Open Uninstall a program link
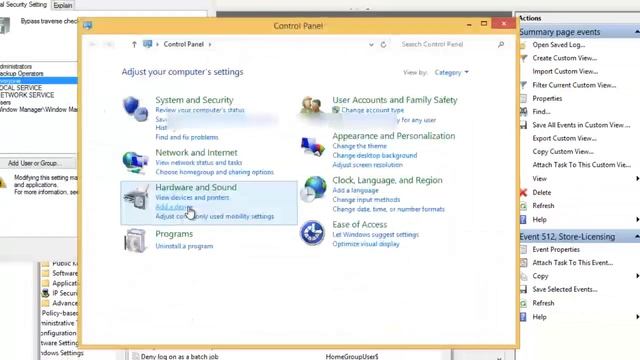The height and width of the screenshot is (360, 640). coord(184,246)
